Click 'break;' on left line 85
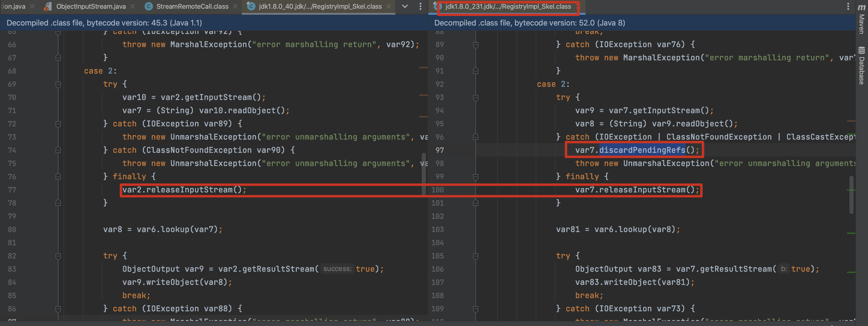Image resolution: width=868 pixels, height=326 pixels. (136, 295)
